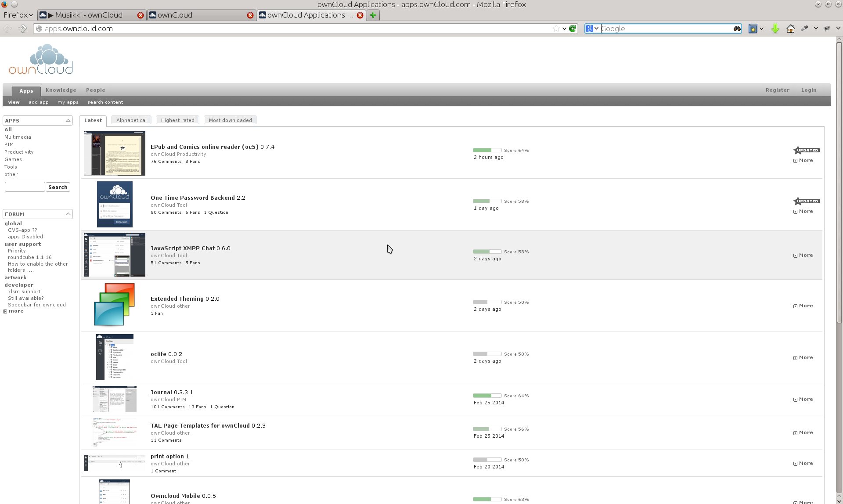The image size is (843, 504).
Task: Open the Firefox menu button
Action: tap(18, 15)
